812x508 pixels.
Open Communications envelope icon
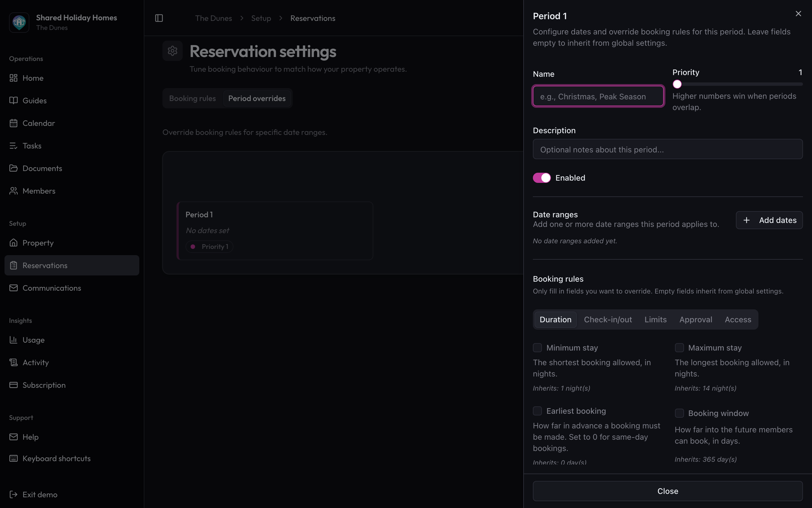point(14,288)
